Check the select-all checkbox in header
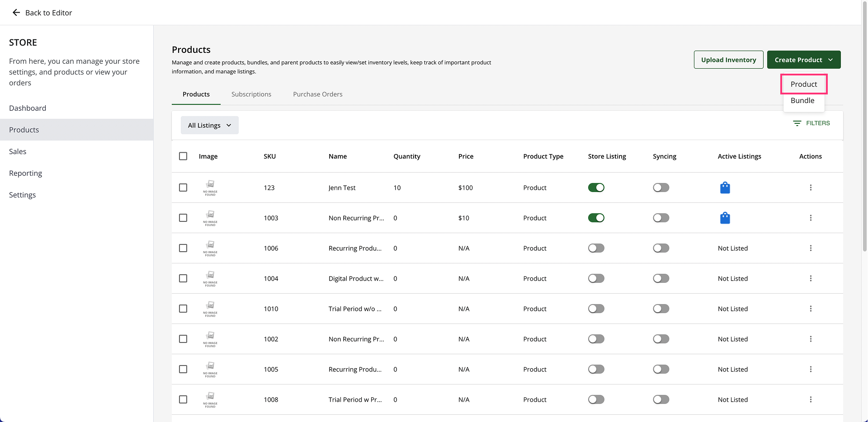The height and width of the screenshot is (422, 868). click(183, 156)
